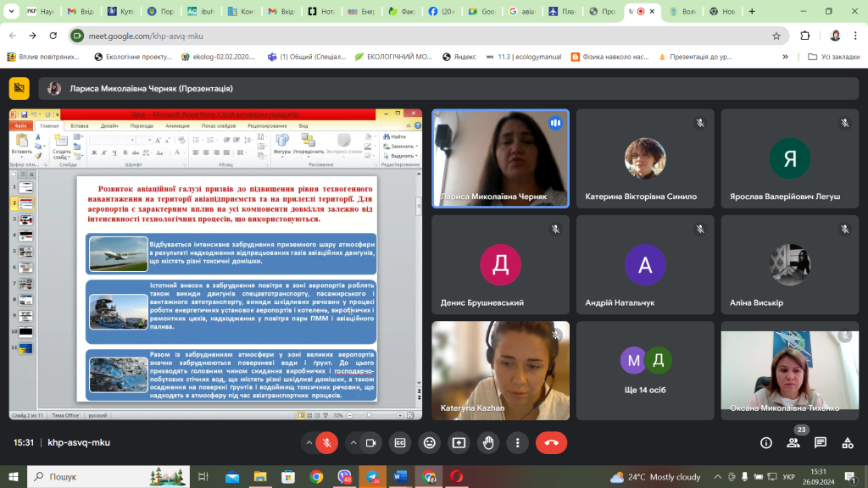Image resolution: width=868 pixels, height=488 pixels.
Task: Turn on closed captions
Action: click(x=400, y=442)
